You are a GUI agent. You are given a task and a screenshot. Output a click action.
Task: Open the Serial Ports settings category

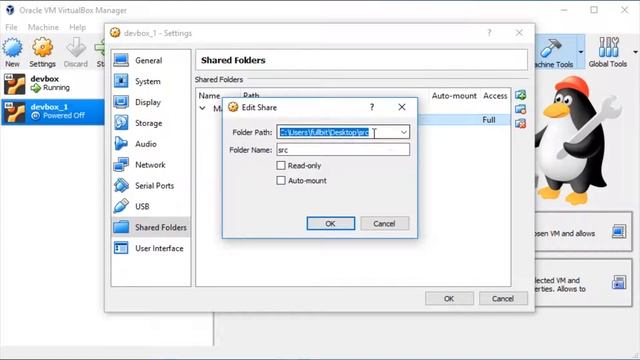click(x=151, y=185)
